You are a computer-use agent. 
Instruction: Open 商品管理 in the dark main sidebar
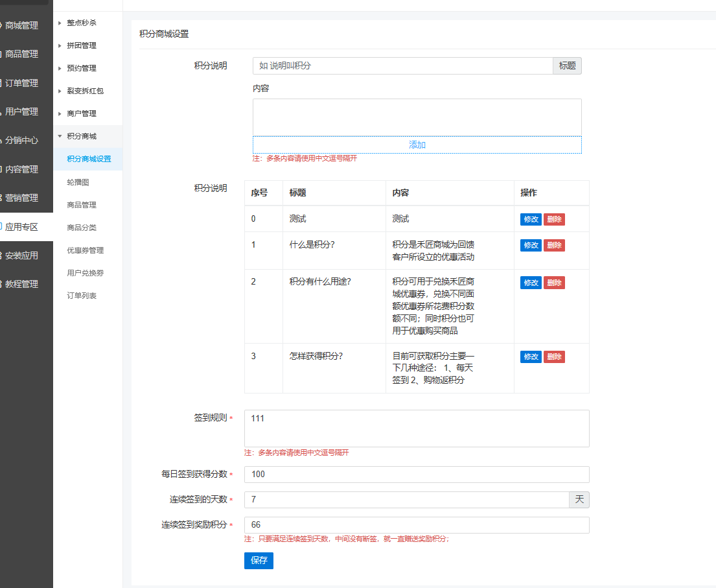[x=21, y=54]
